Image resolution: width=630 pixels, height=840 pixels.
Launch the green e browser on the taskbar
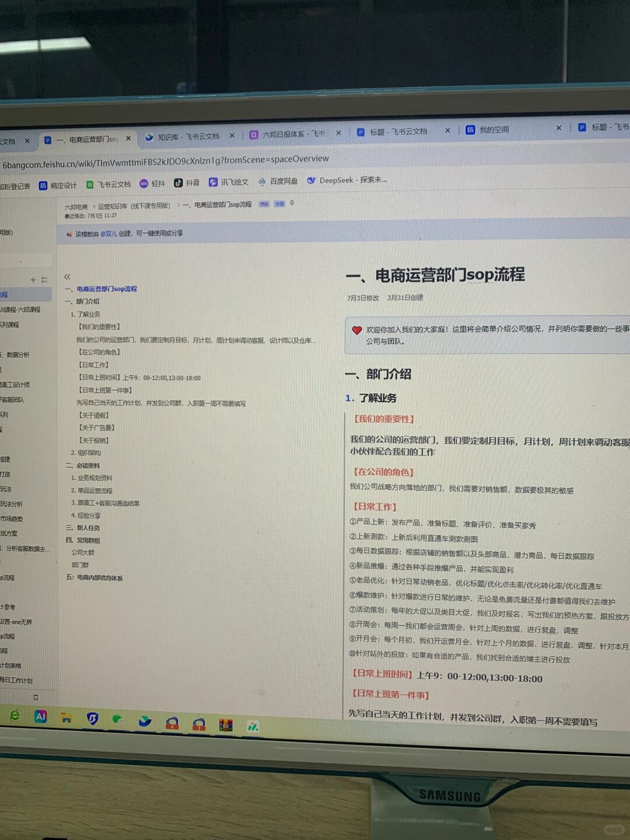[x=15, y=715]
